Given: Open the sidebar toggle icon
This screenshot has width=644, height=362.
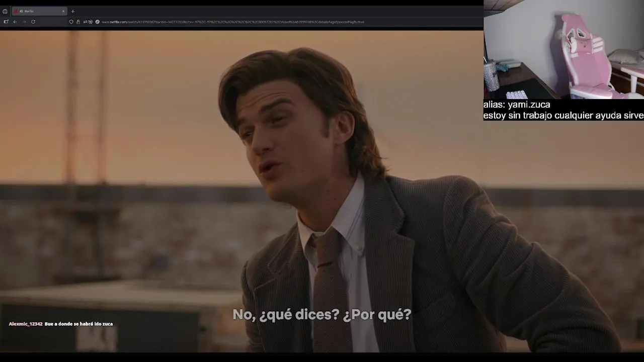Looking at the screenshot, I should 6,22.
